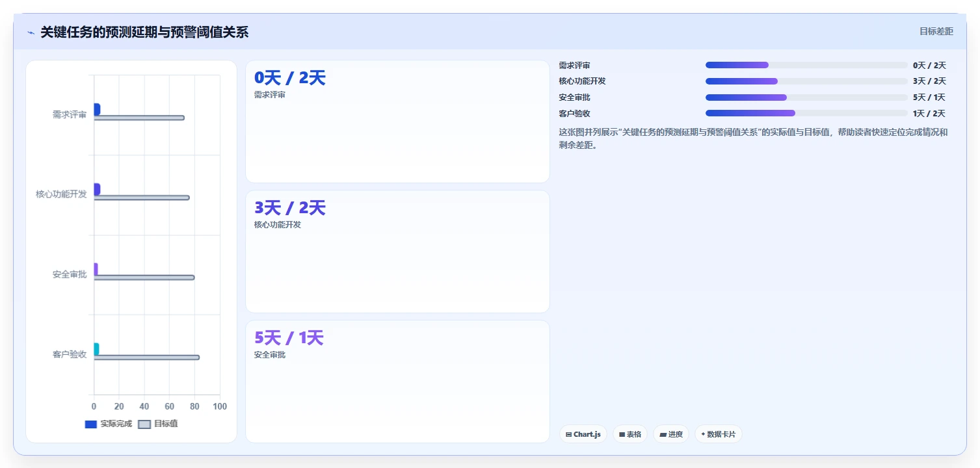Image resolution: width=980 pixels, height=468 pixels.
Task: Click the description paragraph starting 这张图并列展示
Action: point(754,138)
